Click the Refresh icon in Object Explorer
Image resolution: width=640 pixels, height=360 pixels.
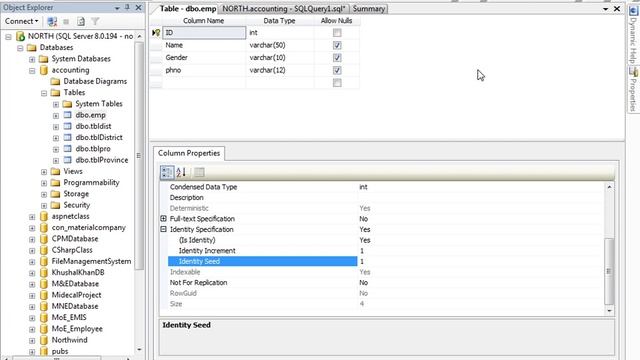81,22
